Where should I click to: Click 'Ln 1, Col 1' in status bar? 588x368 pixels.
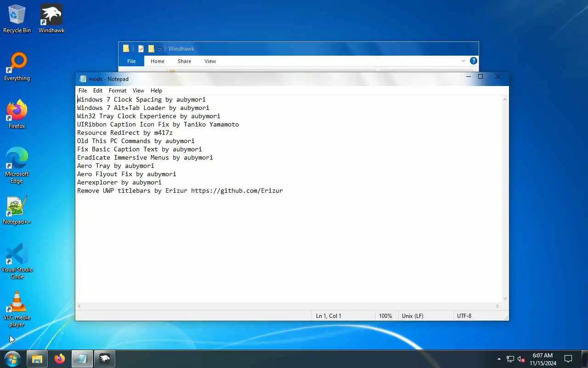point(328,316)
